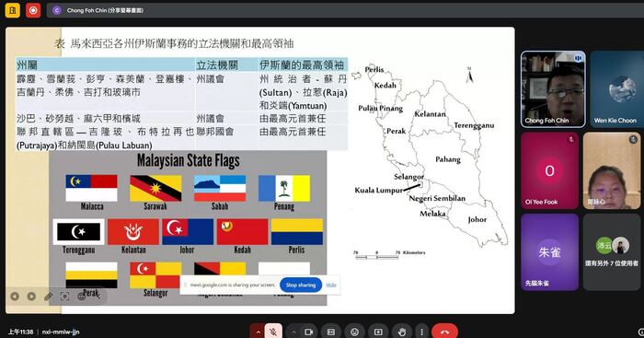This screenshot has height=338, width=644.
Task: Click the 上午11:38 clock text
Action: click(x=20, y=332)
